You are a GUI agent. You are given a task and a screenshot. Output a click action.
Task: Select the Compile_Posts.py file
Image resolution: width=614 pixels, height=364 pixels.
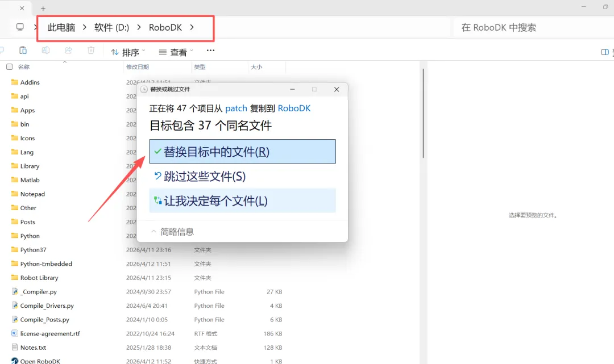(45, 320)
